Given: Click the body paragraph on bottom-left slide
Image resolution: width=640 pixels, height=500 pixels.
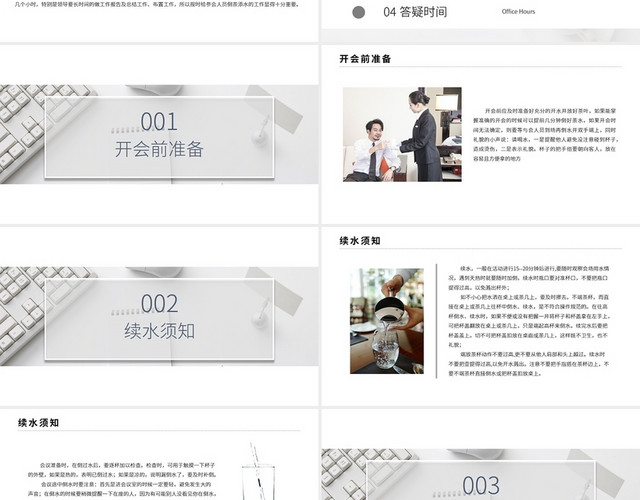Looking at the screenshot, I should pos(122,480).
